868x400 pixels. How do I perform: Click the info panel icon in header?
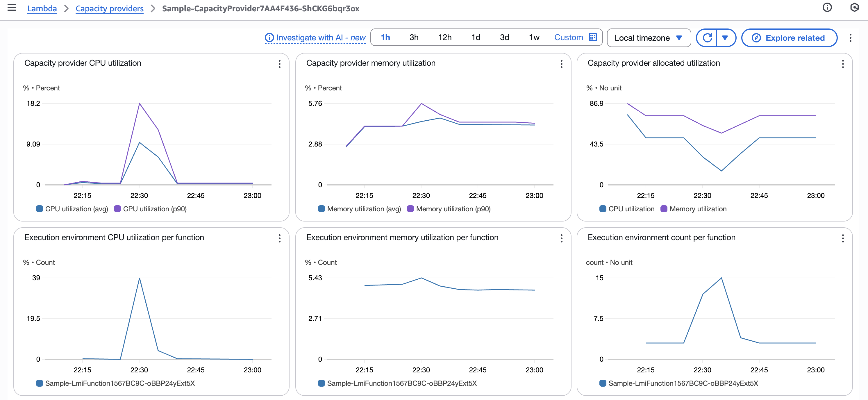(827, 8)
